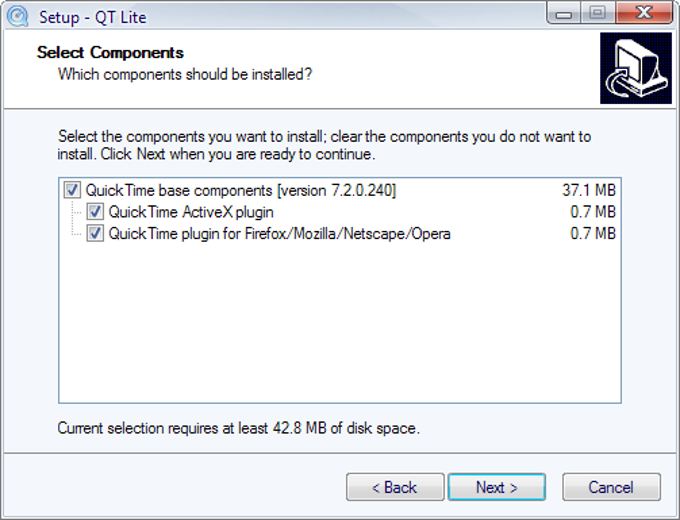Select the QuickTime base components label
This screenshot has width=680, height=520.
[241, 190]
